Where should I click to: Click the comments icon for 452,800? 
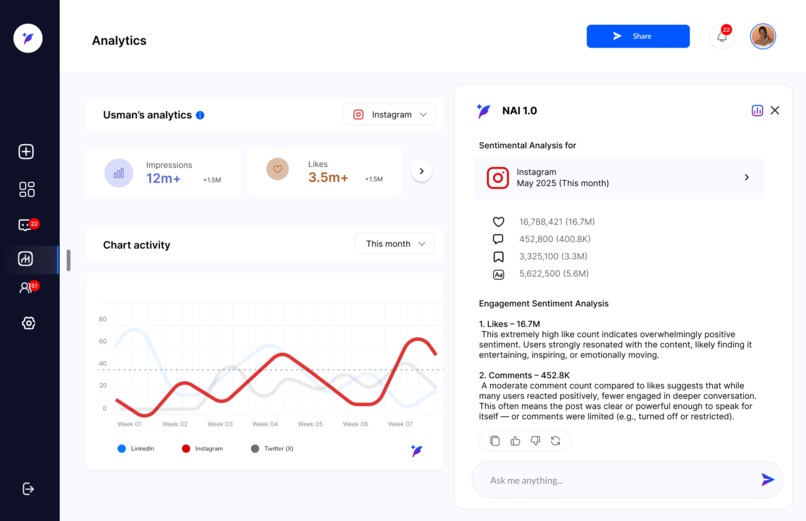pos(498,239)
